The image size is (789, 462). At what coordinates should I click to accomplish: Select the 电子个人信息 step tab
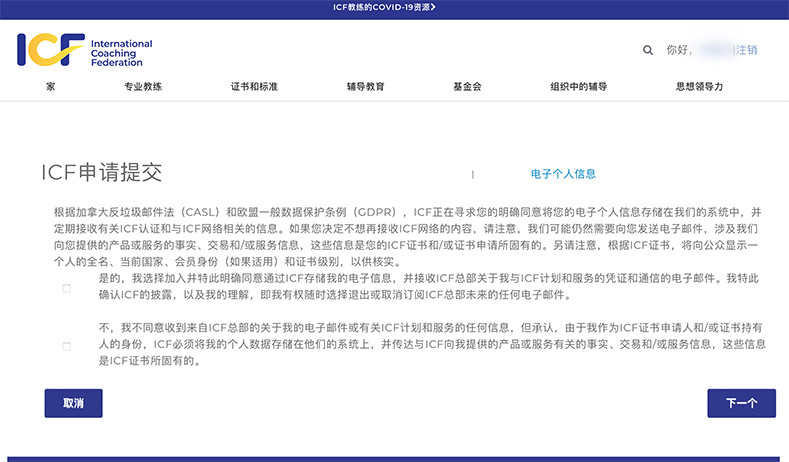pos(563,174)
